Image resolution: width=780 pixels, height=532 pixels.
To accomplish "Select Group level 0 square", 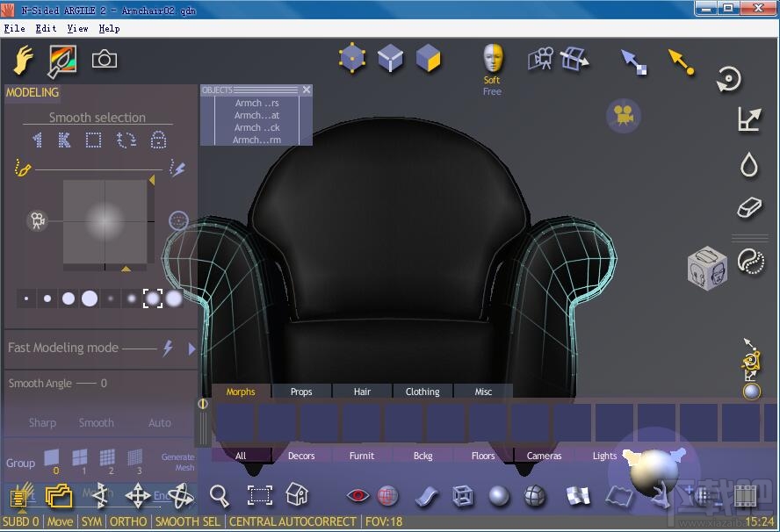I will point(52,460).
